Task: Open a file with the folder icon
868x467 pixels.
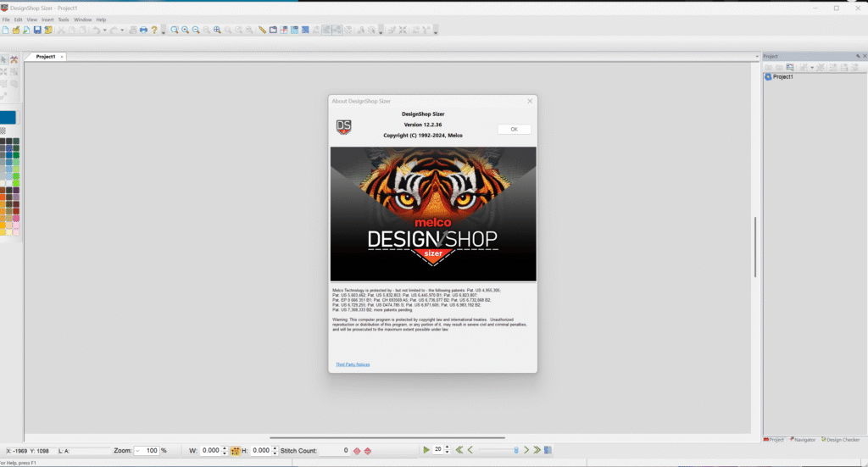Action: click(16, 30)
